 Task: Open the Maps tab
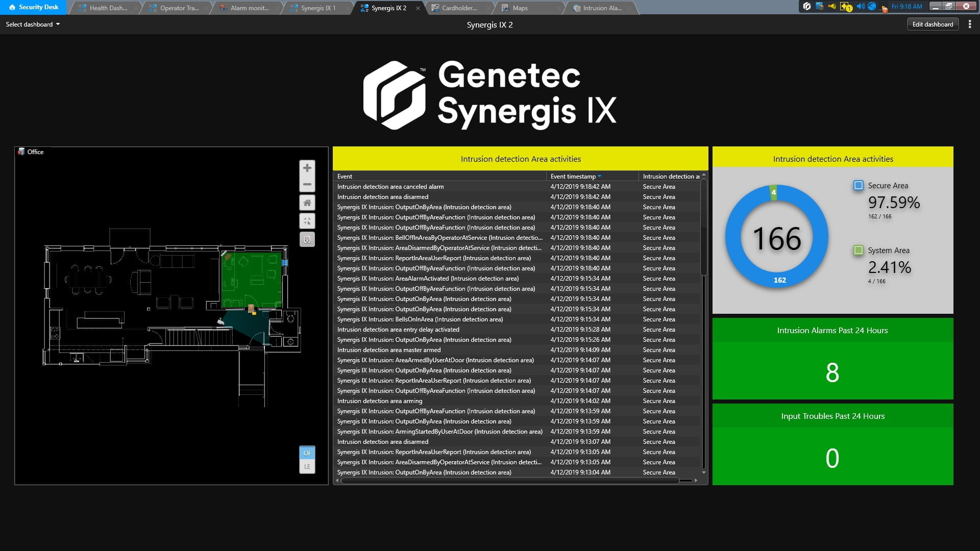point(522,8)
